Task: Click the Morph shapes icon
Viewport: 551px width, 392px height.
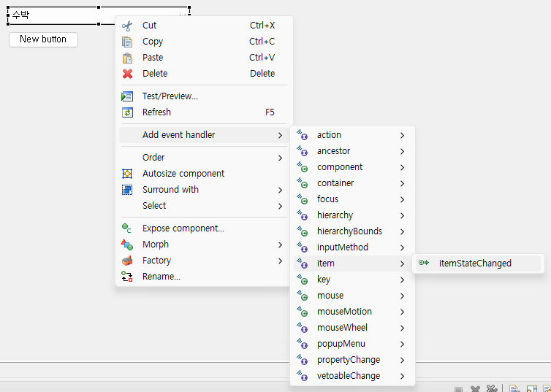Action: [127, 245]
